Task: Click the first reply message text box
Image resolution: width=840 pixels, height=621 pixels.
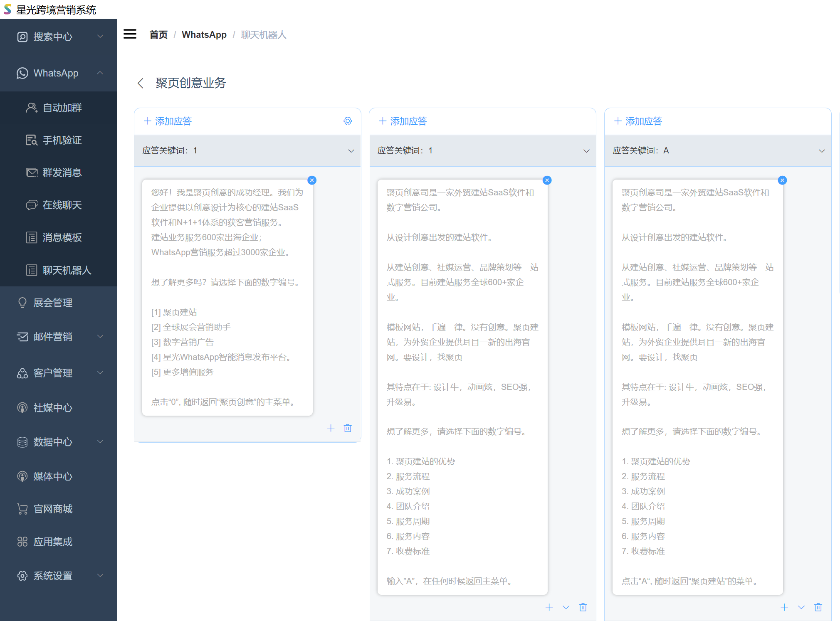Action: [227, 297]
